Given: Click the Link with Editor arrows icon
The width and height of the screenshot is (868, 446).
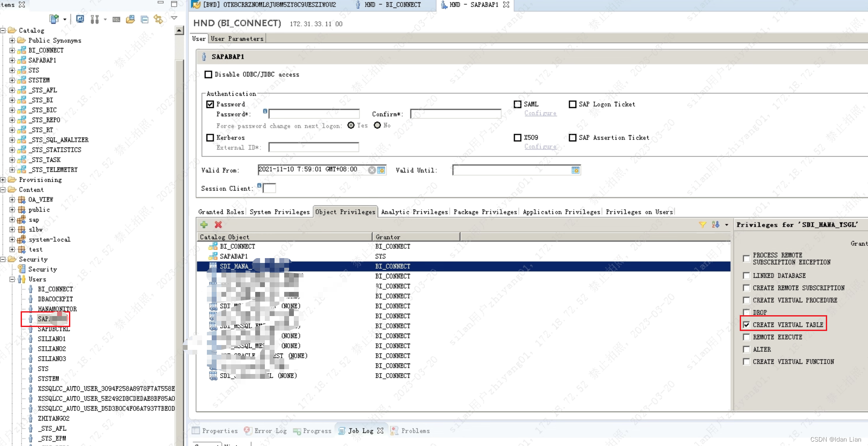Looking at the screenshot, I should coord(158,19).
